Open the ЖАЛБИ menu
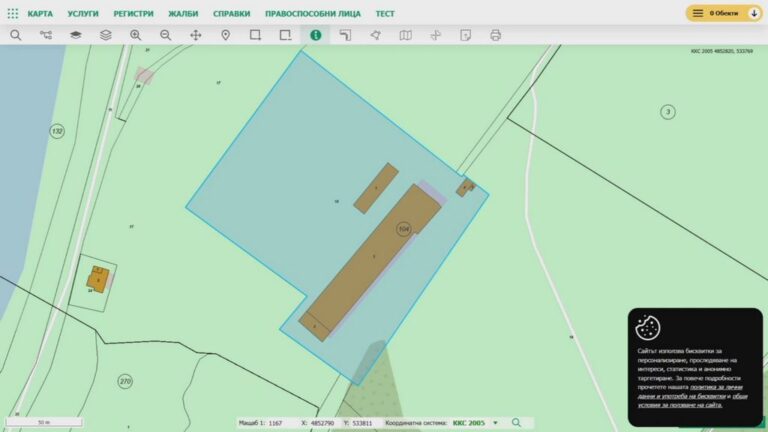 point(183,14)
